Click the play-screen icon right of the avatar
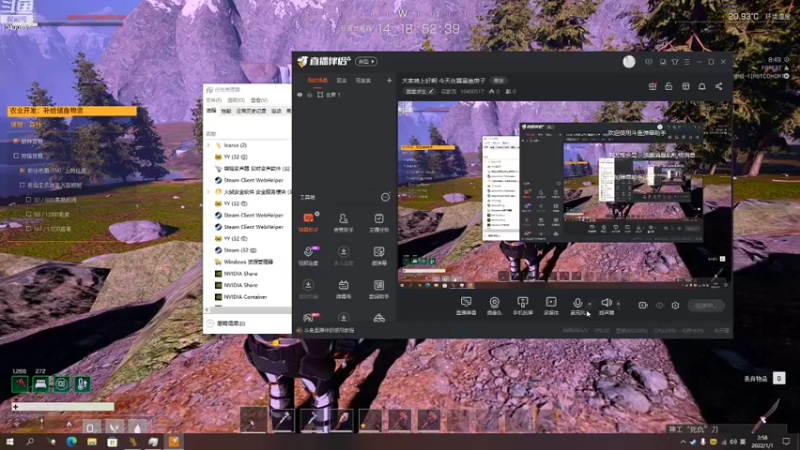 [x=648, y=62]
